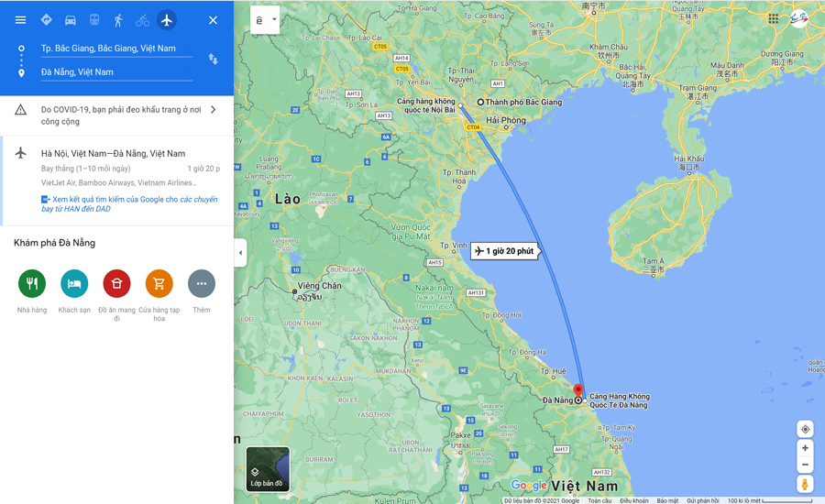Screen dimensions: 825x504
Task: Select the flights travel mode
Action: click(166, 20)
